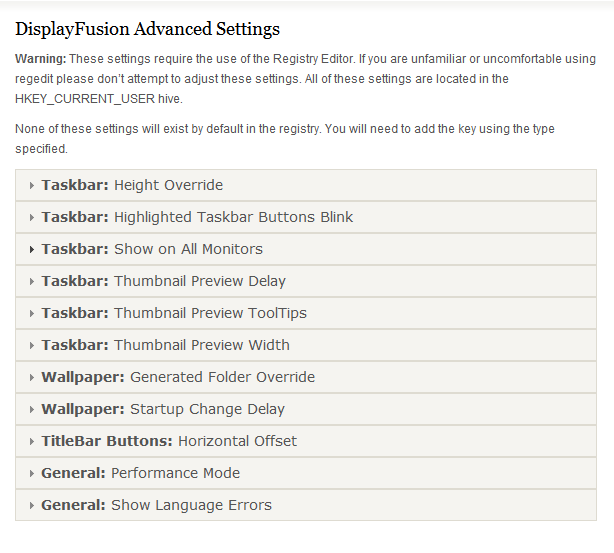Open the Thumbnail Preview ToolTips section
This screenshot has width=614, height=553.
coord(174,313)
